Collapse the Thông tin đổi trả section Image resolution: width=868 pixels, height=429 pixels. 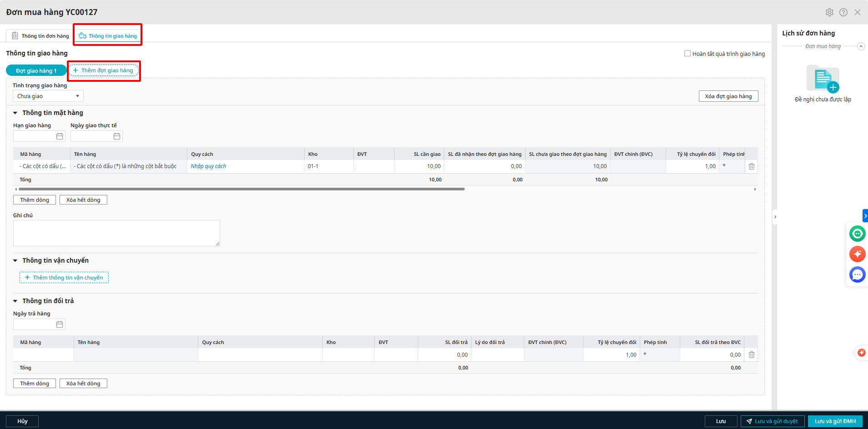pyautogui.click(x=15, y=301)
